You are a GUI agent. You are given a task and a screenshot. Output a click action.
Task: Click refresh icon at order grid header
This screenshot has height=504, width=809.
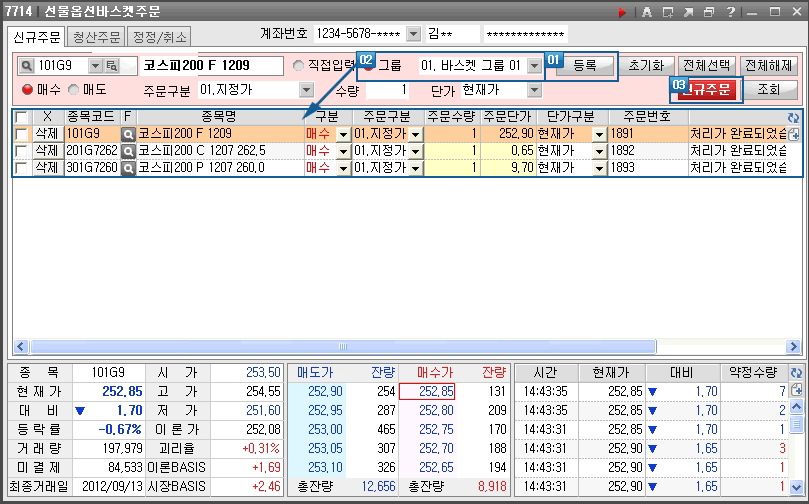(794, 118)
